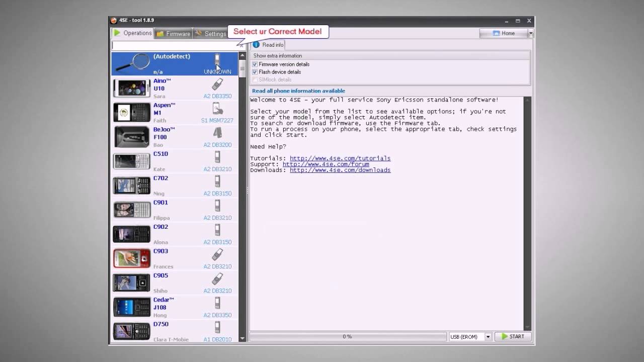Select the BeJoo F100 phone thumbnail

coord(132,137)
